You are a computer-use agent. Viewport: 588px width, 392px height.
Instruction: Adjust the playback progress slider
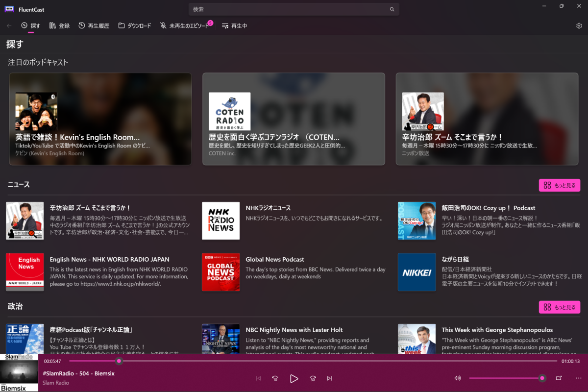(313, 361)
